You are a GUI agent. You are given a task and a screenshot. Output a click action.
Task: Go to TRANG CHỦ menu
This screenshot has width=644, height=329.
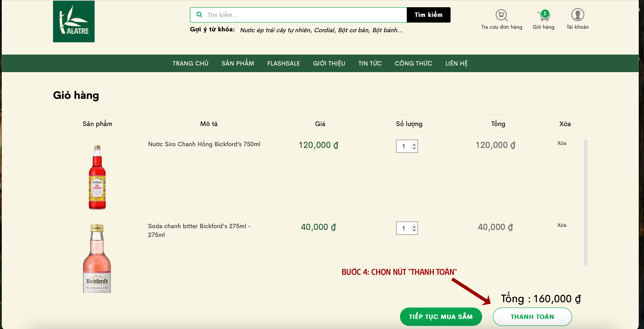190,63
